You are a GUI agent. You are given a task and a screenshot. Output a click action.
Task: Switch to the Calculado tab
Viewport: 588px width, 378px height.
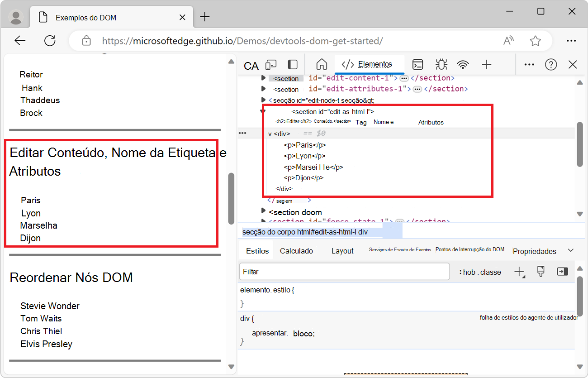(297, 250)
